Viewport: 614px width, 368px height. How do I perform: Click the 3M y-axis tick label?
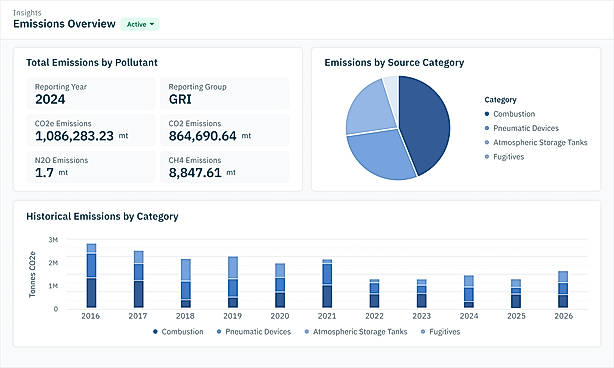click(x=53, y=240)
